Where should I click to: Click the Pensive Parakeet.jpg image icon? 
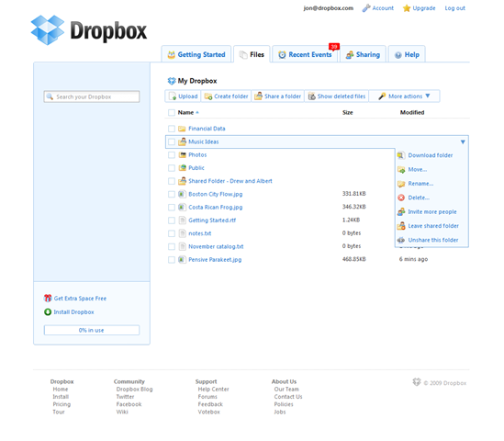[x=182, y=259]
